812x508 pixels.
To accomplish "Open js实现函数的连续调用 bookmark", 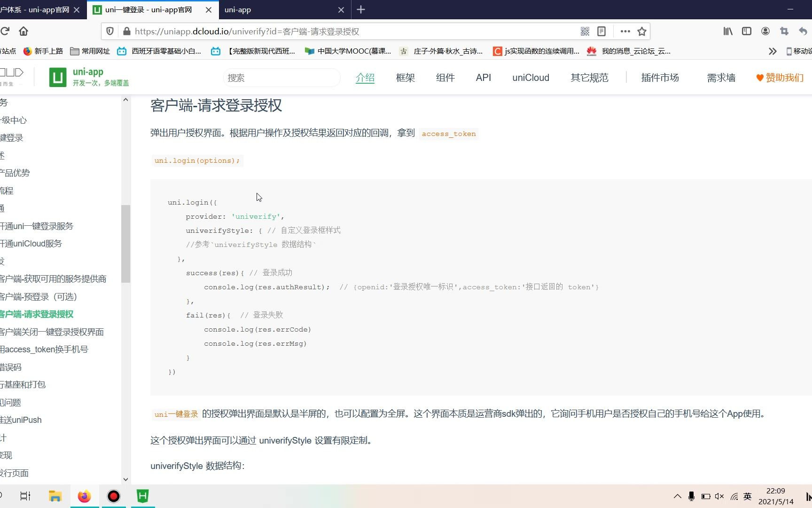I will click(536, 51).
